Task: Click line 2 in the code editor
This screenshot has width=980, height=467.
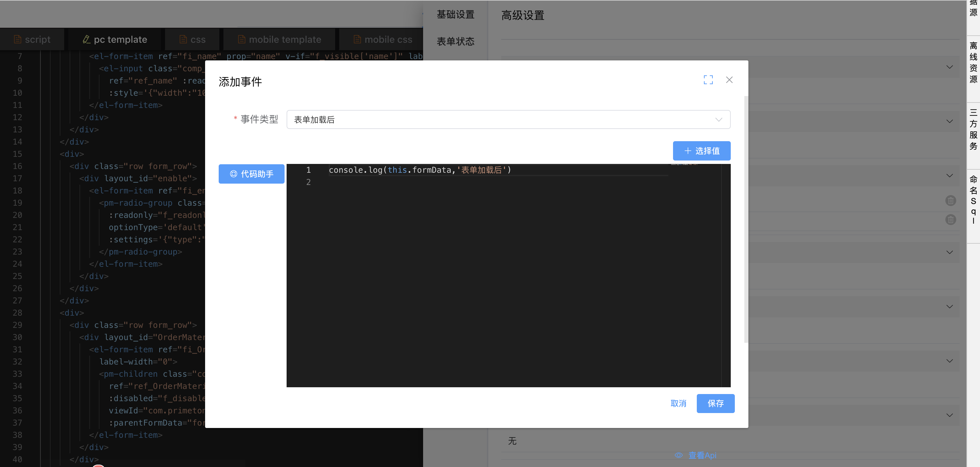Action: [x=418, y=182]
